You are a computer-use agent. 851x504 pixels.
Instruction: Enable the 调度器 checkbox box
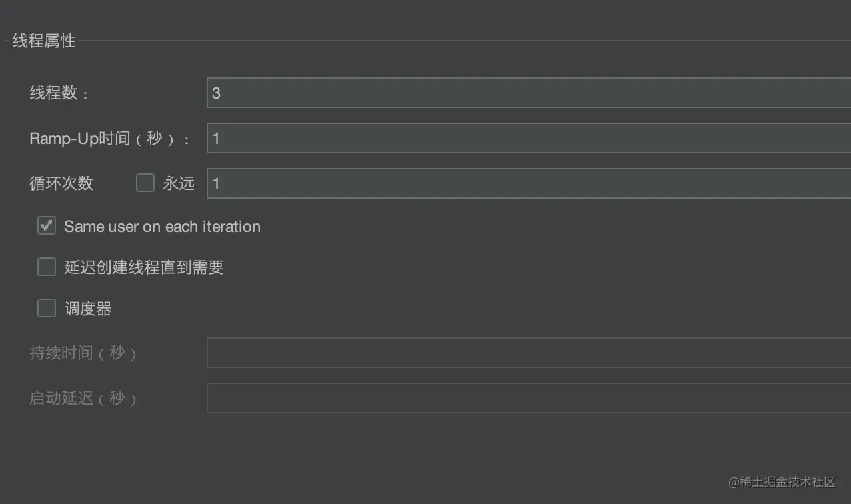click(x=47, y=309)
